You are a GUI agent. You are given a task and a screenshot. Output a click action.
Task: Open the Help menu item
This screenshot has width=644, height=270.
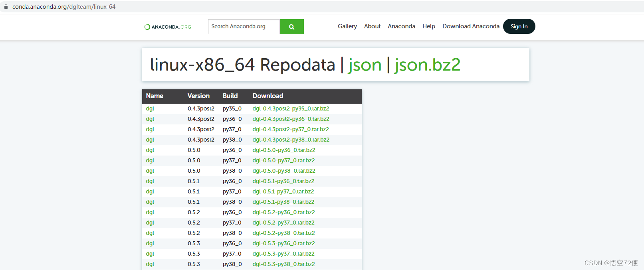pos(429,26)
